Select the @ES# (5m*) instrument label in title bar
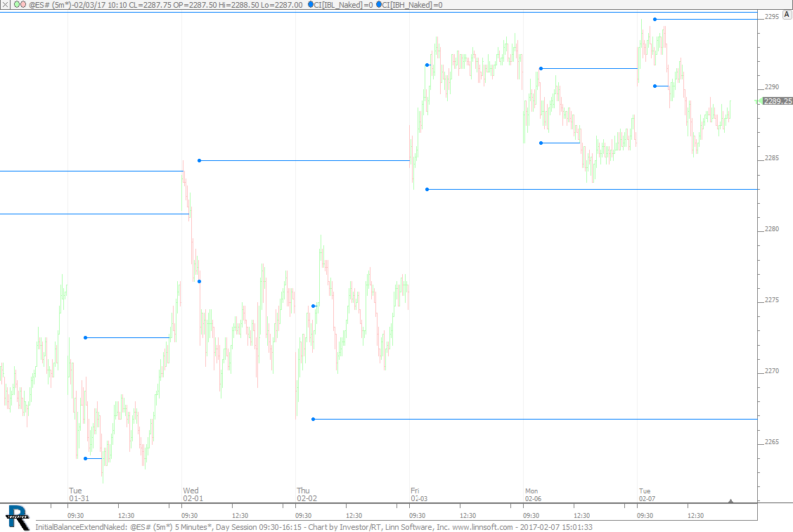The height and width of the screenshot is (532, 793). [50, 5]
